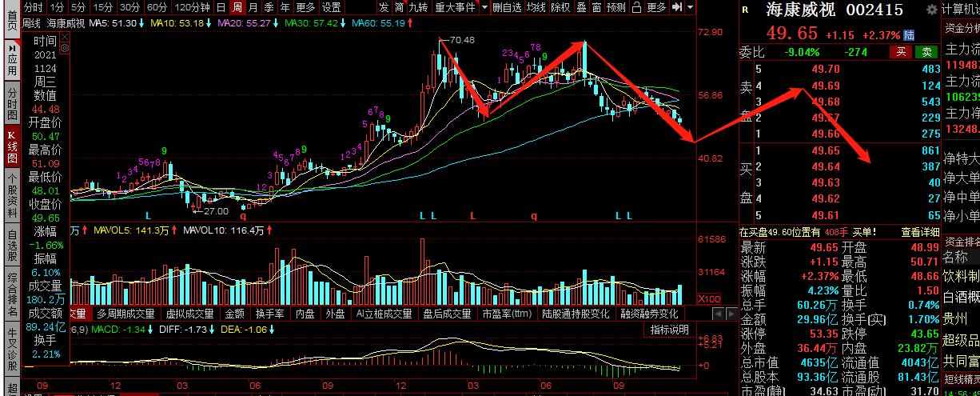Image resolution: width=980 pixels, height=396 pixels.
Task: Click the 发 toolbar button
Action: 384,7
